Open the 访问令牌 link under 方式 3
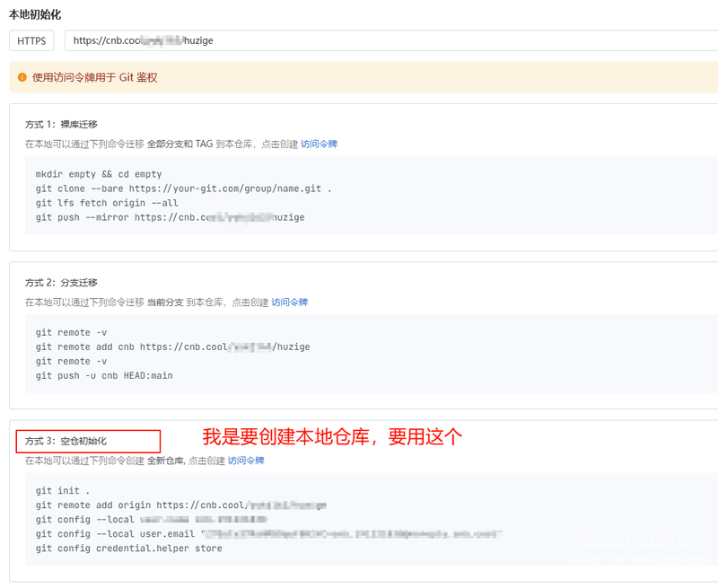Viewport: 718px width, 588px height. click(x=246, y=461)
